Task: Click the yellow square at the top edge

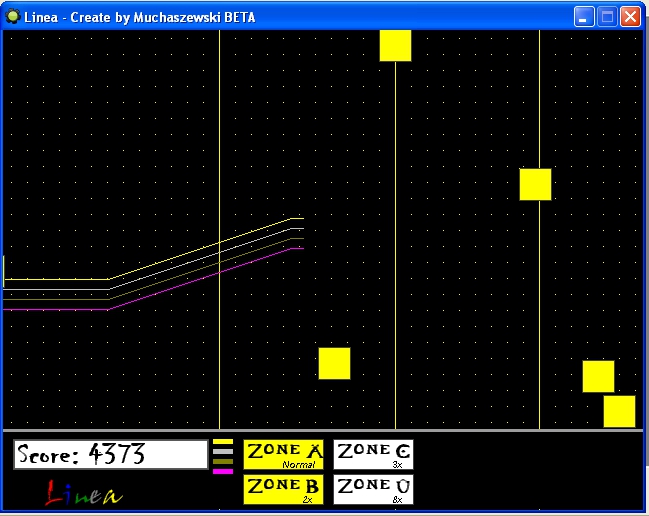Action: 395,45
